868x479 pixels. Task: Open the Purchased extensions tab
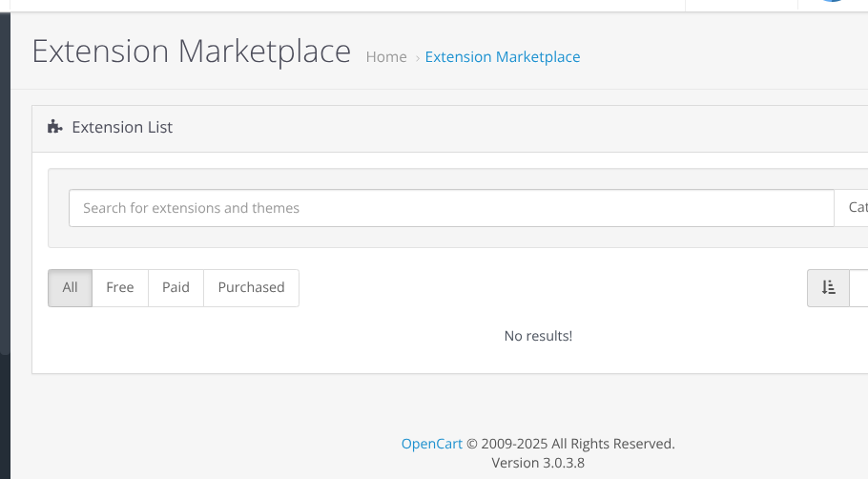[x=251, y=287]
